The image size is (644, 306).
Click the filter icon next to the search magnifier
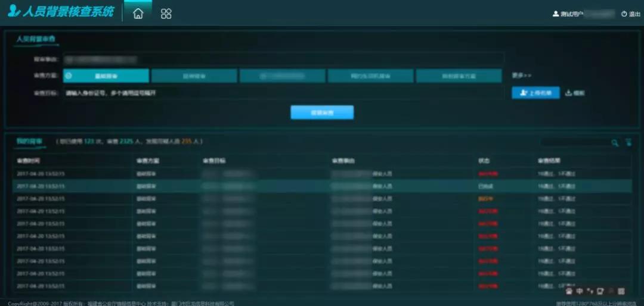(628, 143)
